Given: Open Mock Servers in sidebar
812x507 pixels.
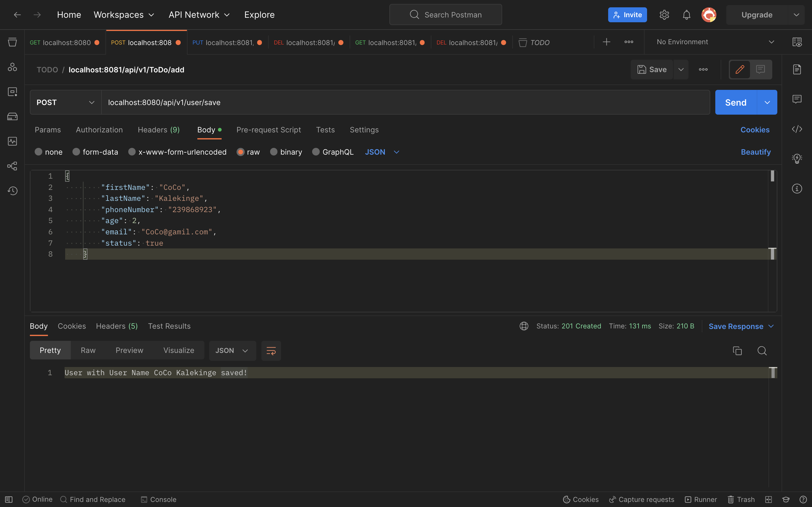Looking at the screenshot, I should (x=12, y=117).
